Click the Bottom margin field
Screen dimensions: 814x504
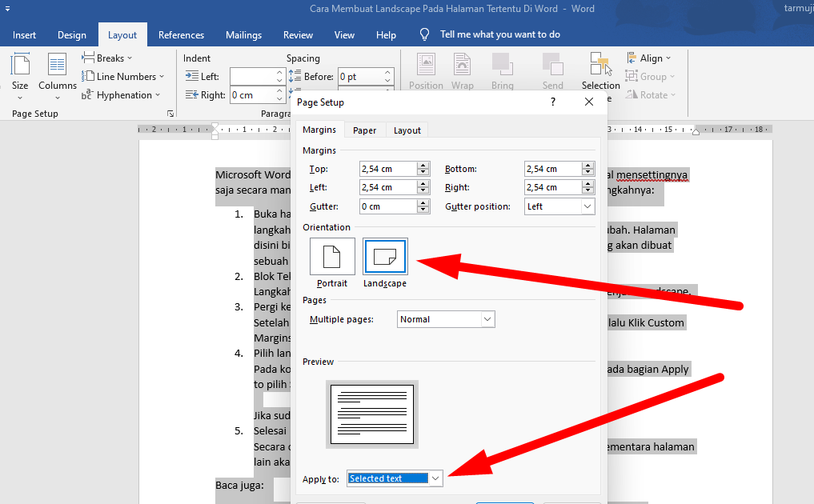tap(553, 169)
